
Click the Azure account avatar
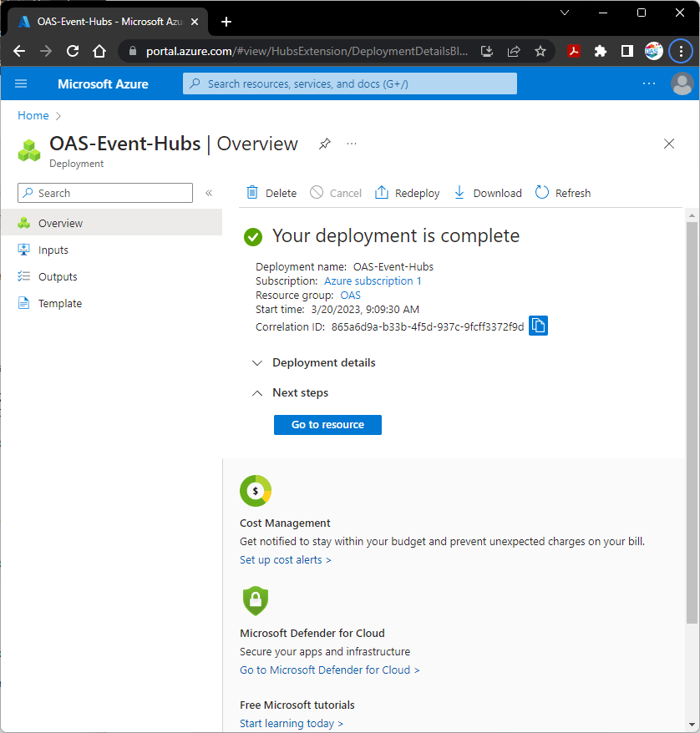682,83
